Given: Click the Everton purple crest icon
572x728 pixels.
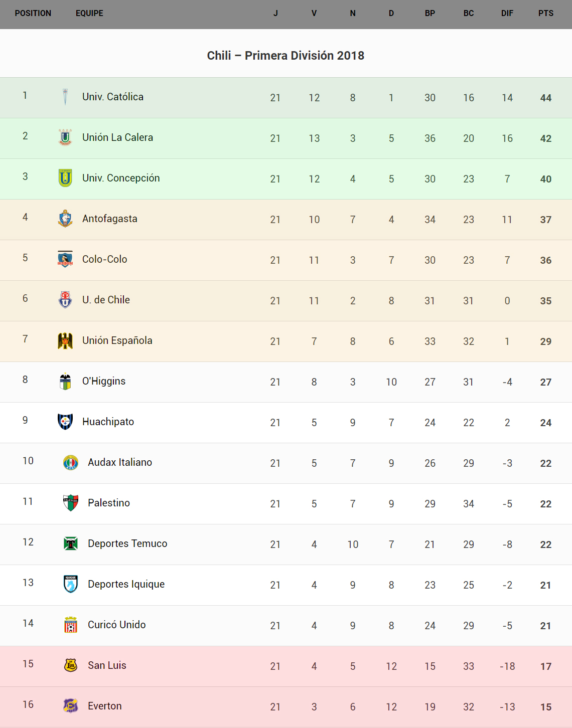Looking at the screenshot, I should pos(71,706).
